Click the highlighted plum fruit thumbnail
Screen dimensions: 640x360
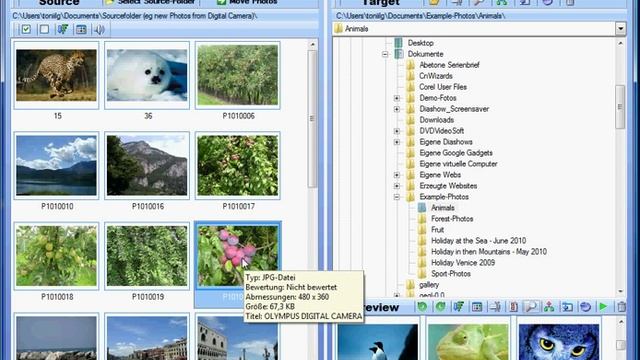(x=238, y=256)
